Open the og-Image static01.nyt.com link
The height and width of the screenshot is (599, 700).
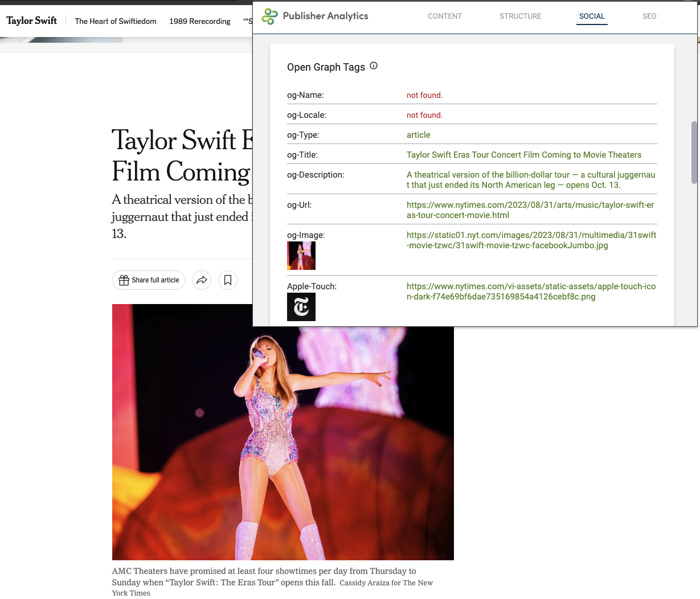pyautogui.click(x=531, y=240)
